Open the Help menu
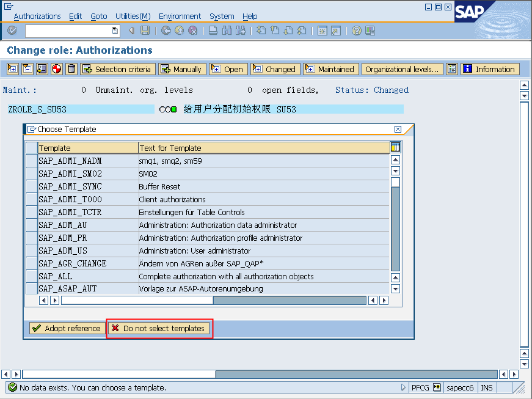This screenshot has height=399, width=532. point(250,16)
